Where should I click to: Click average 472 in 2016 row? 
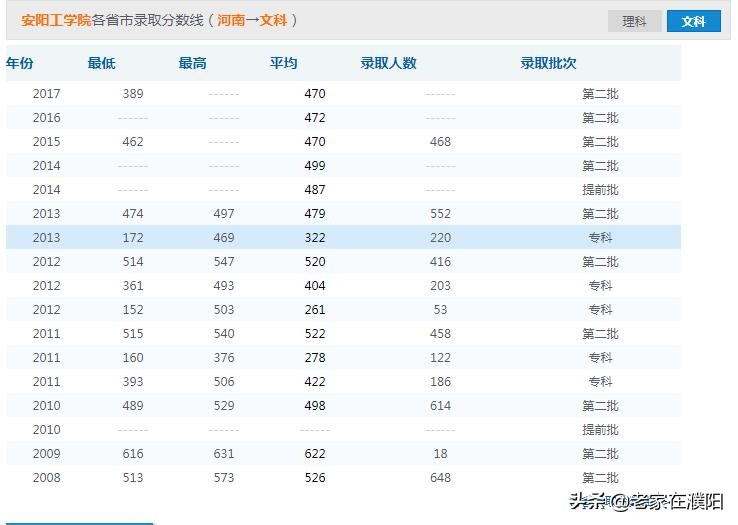coord(315,118)
